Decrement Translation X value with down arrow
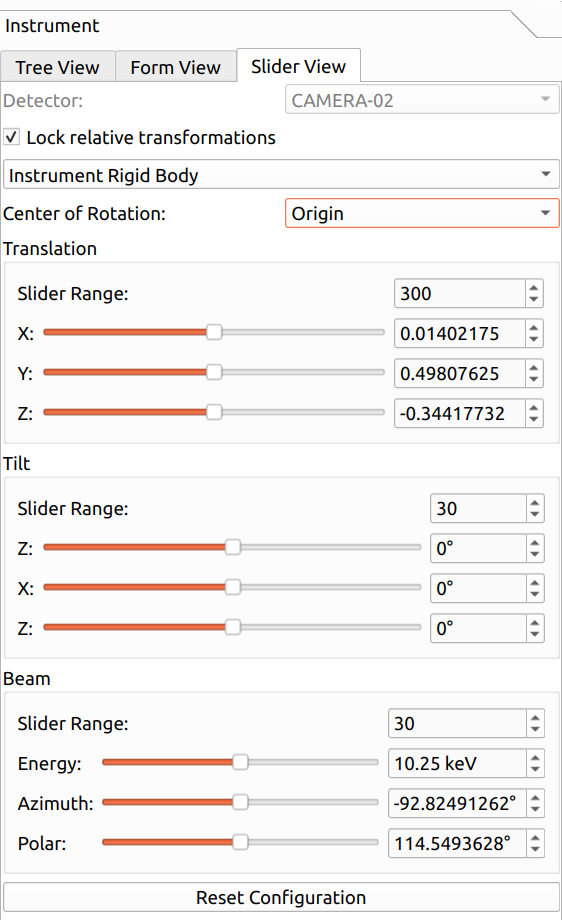Image resolution: width=562 pixels, height=920 pixels. [x=533, y=340]
